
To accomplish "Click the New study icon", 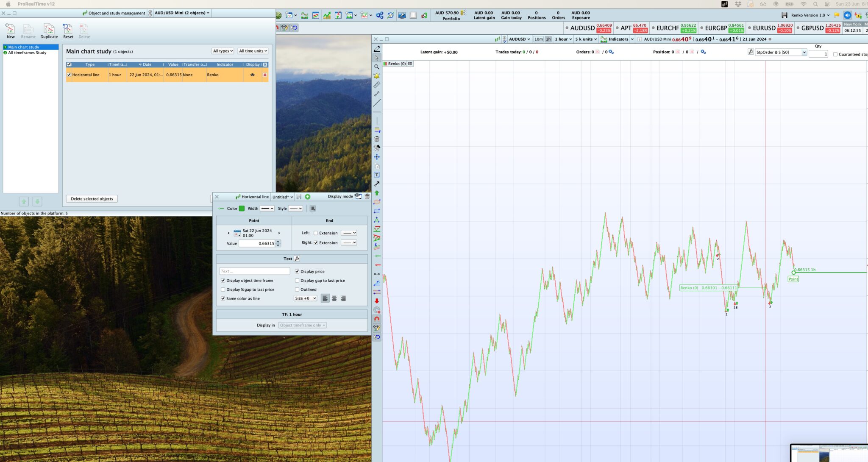I will [x=10, y=30].
